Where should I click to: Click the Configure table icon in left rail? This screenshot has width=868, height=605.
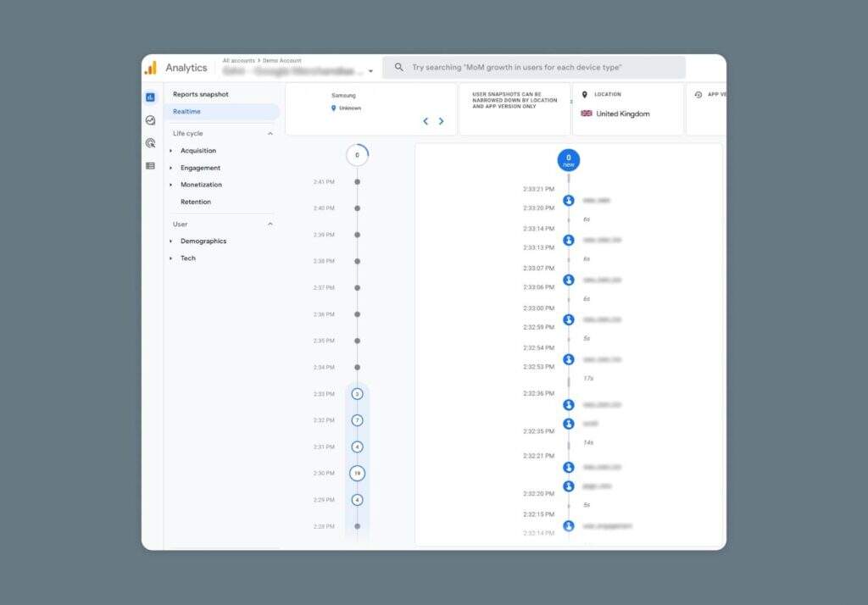tap(150, 166)
